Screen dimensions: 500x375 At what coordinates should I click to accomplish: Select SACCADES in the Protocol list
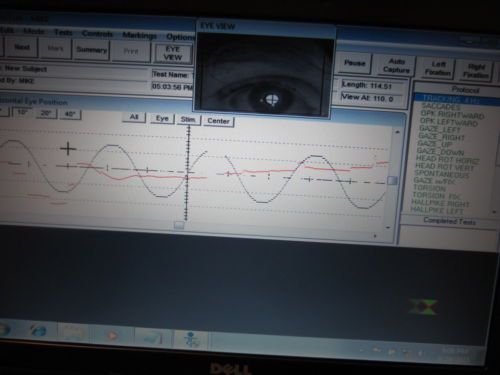441,107
